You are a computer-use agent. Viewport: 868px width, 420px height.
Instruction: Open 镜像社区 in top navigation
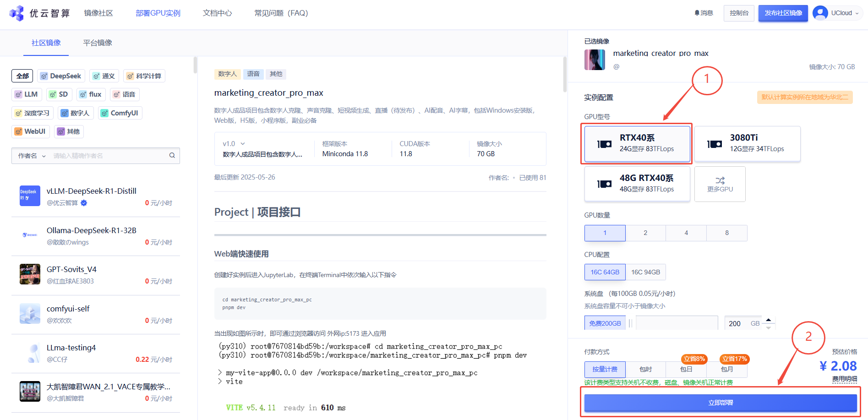pyautogui.click(x=98, y=13)
